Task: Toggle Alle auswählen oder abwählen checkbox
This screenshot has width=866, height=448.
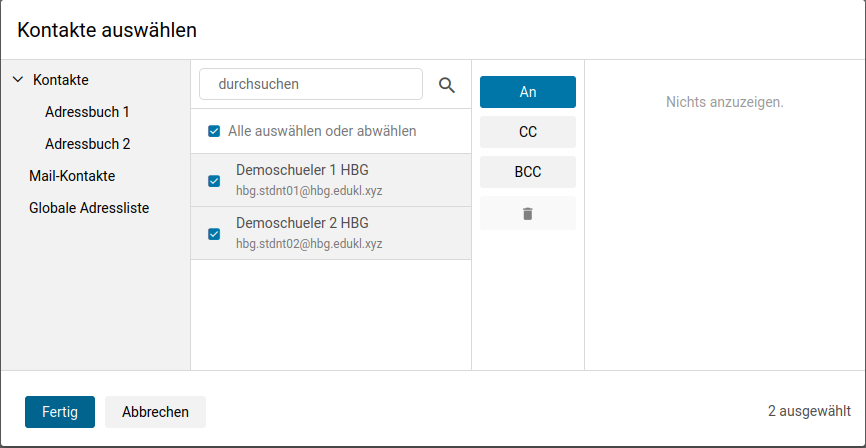Action: tap(214, 131)
